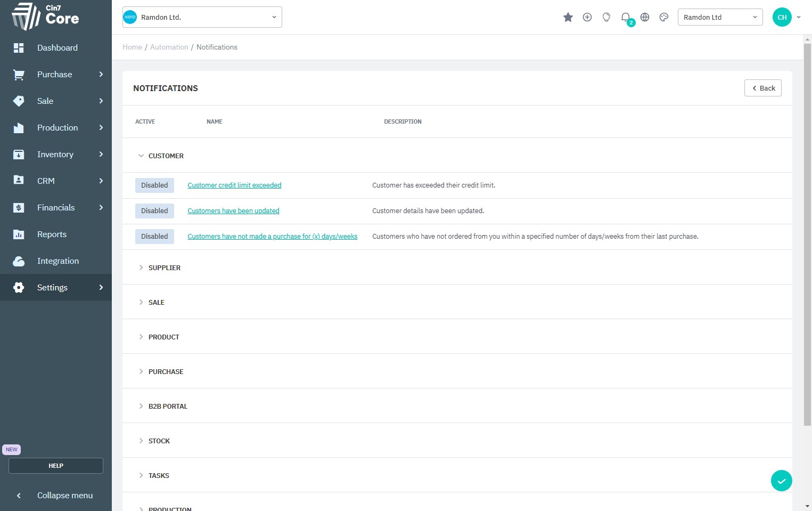Open the Customer credit limit exceeded link
The width and height of the screenshot is (812, 511).
pos(234,185)
